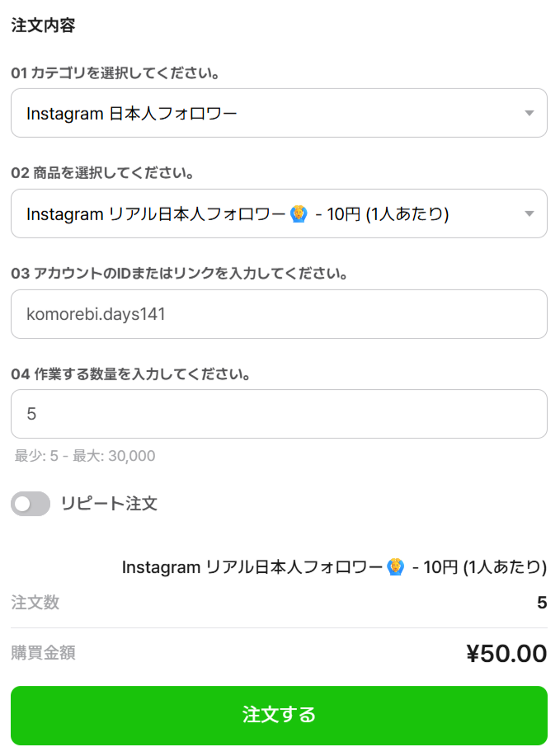Click the emoji icon in order summary
Screen dimensions: 560x756
click(395, 566)
